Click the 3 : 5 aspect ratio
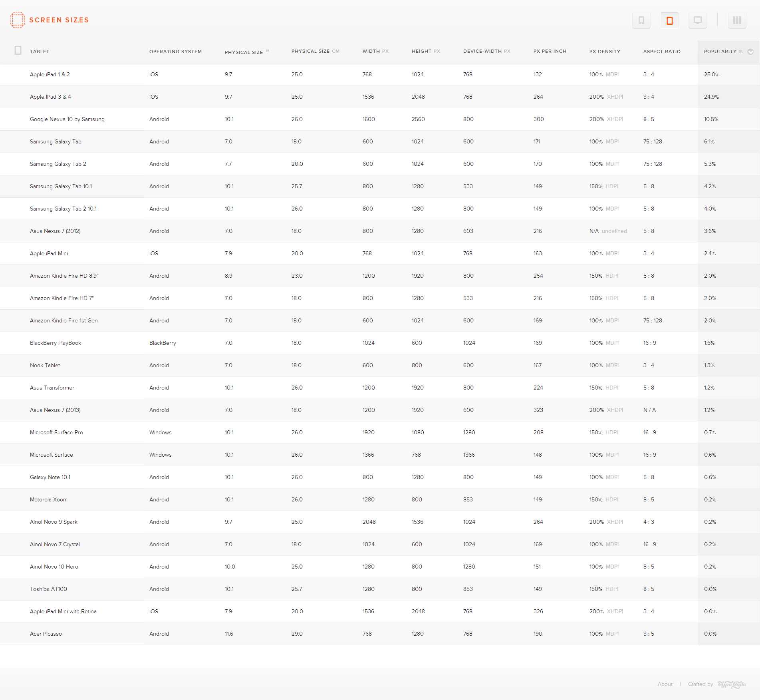The image size is (760, 700). point(649,634)
